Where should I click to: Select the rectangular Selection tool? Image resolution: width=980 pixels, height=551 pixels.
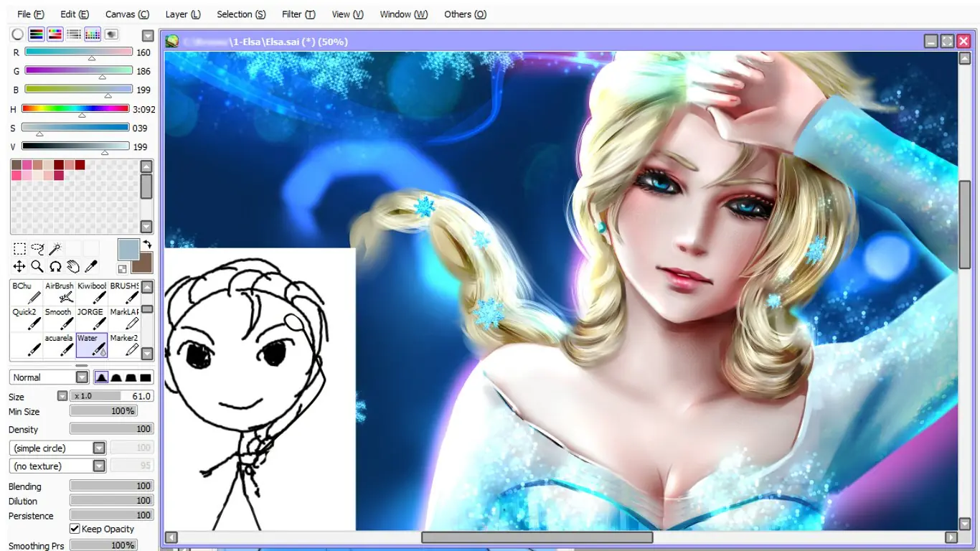(19, 249)
